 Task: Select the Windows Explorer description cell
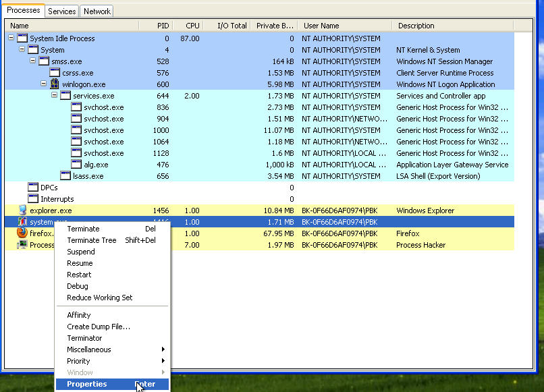point(425,211)
